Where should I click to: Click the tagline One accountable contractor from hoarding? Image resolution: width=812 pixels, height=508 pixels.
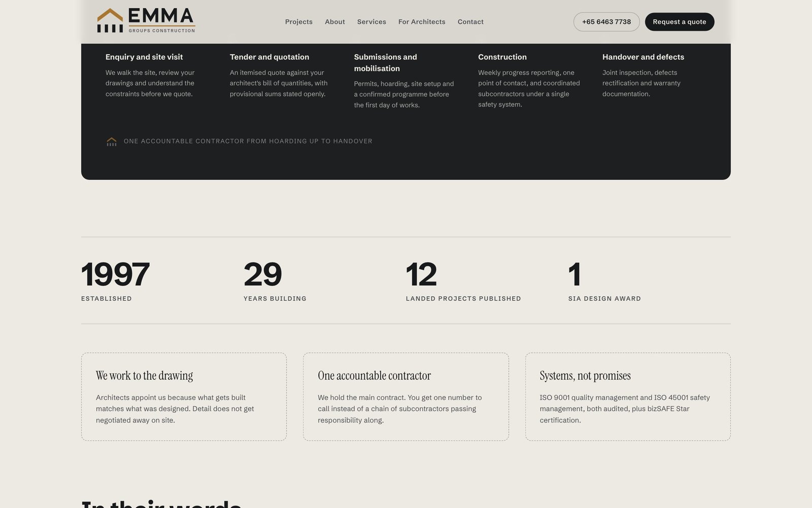tap(248, 141)
